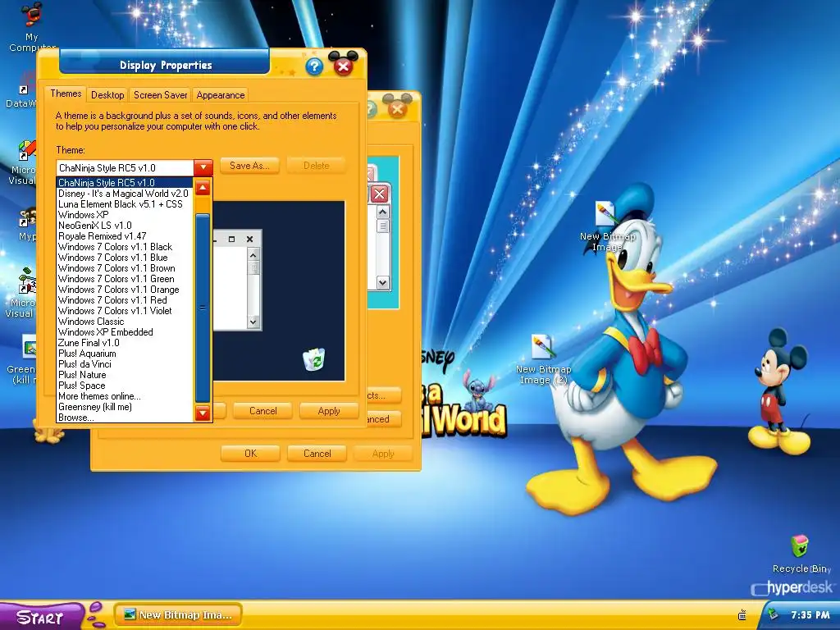Click the preview scrollbar up arrow in background dialog

coord(382,212)
